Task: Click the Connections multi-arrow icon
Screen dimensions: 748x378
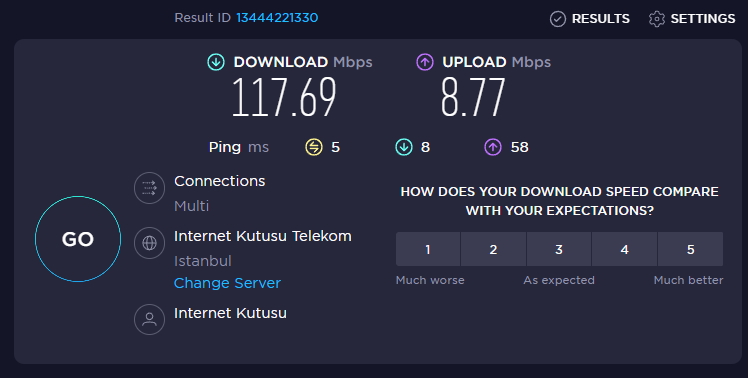Action: pyautogui.click(x=149, y=188)
